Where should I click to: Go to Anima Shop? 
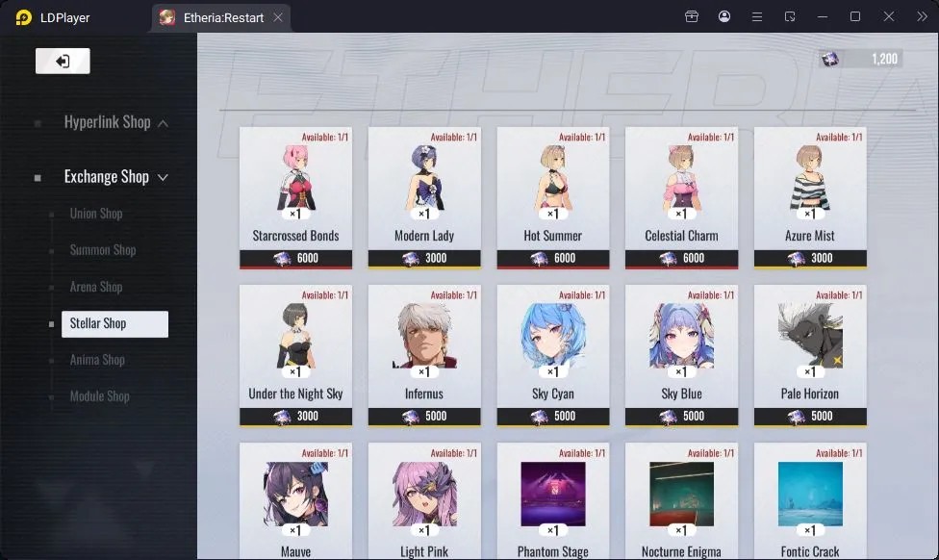97,360
